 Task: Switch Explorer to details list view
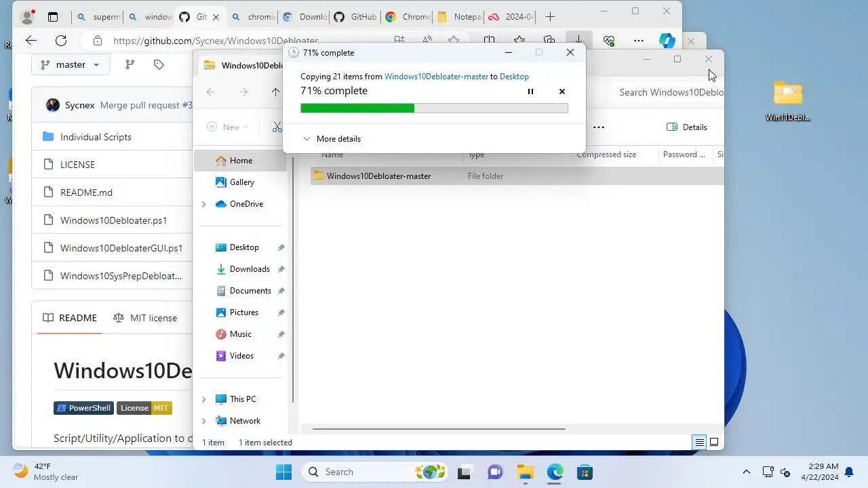pos(699,443)
